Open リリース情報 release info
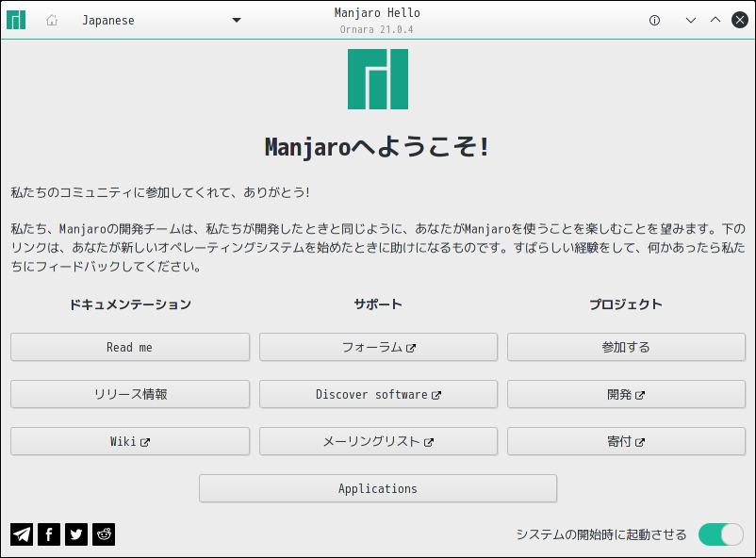The image size is (756, 558). click(x=130, y=394)
